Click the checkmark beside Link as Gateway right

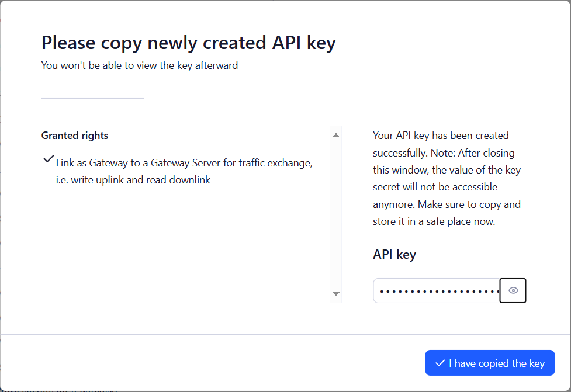tap(49, 159)
